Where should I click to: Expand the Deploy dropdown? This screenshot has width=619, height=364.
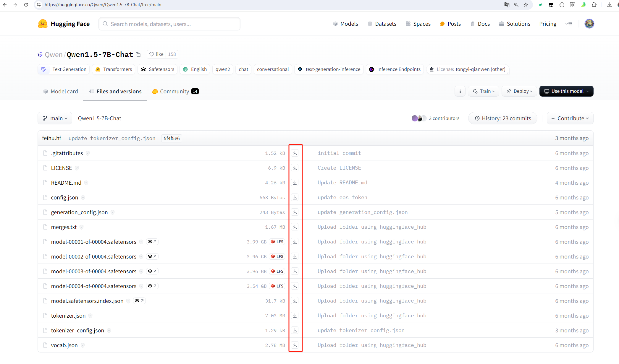tap(519, 91)
